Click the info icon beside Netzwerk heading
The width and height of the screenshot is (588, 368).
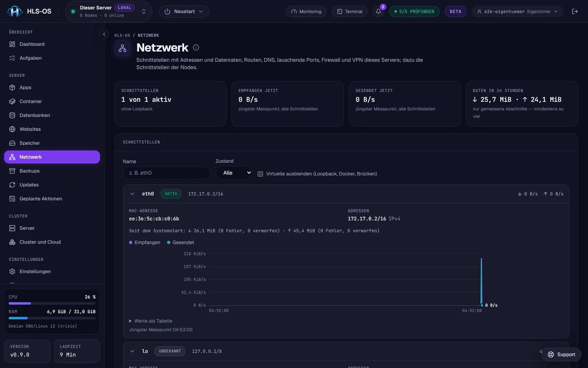(x=196, y=47)
